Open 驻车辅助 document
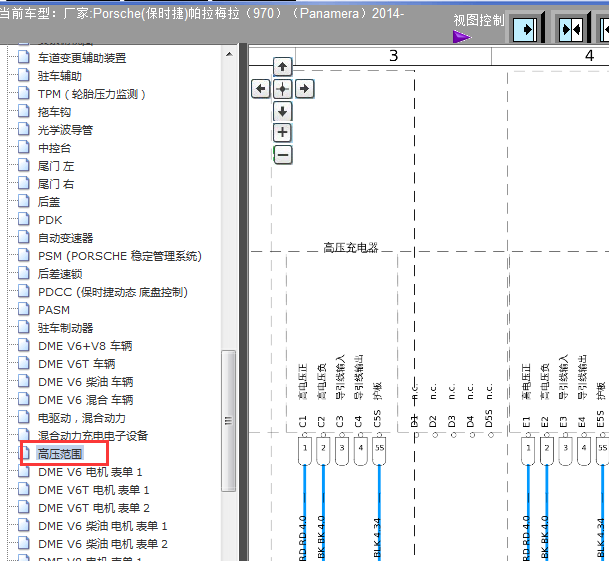The width and height of the screenshot is (609, 561). pyautogui.click(x=60, y=76)
